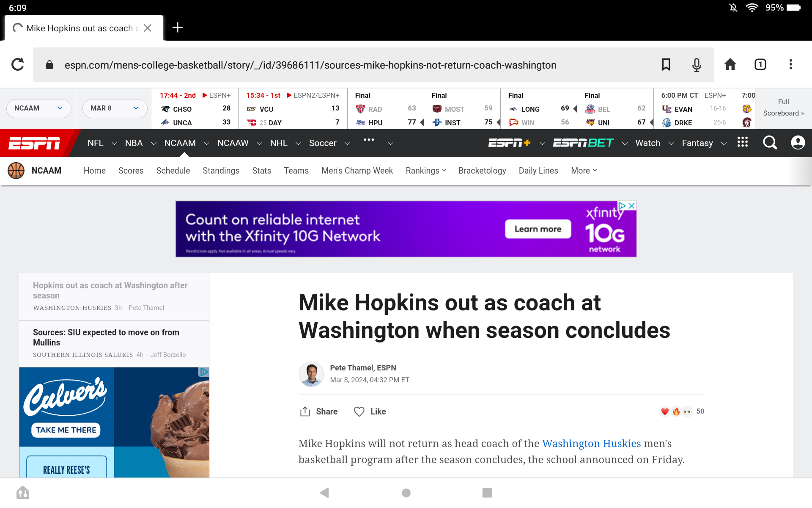Open the Daily Lines tab
The width and height of the screenshot is (812, 508).
point(538,171)
